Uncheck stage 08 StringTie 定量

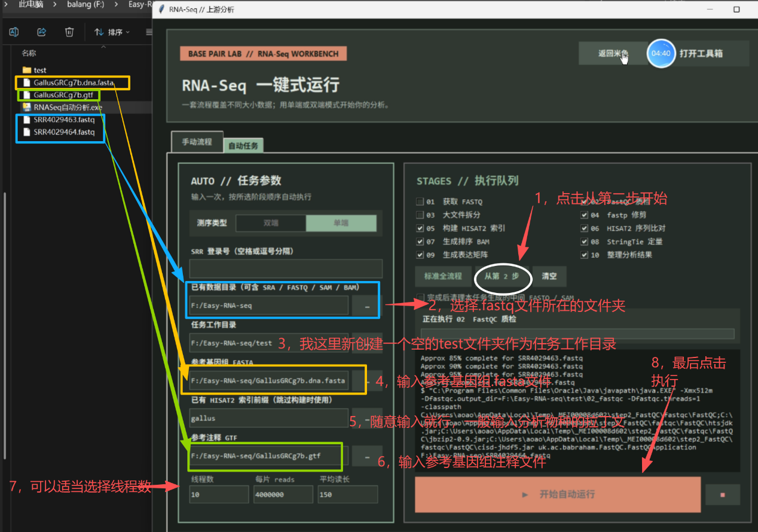[x=584, y=241]
